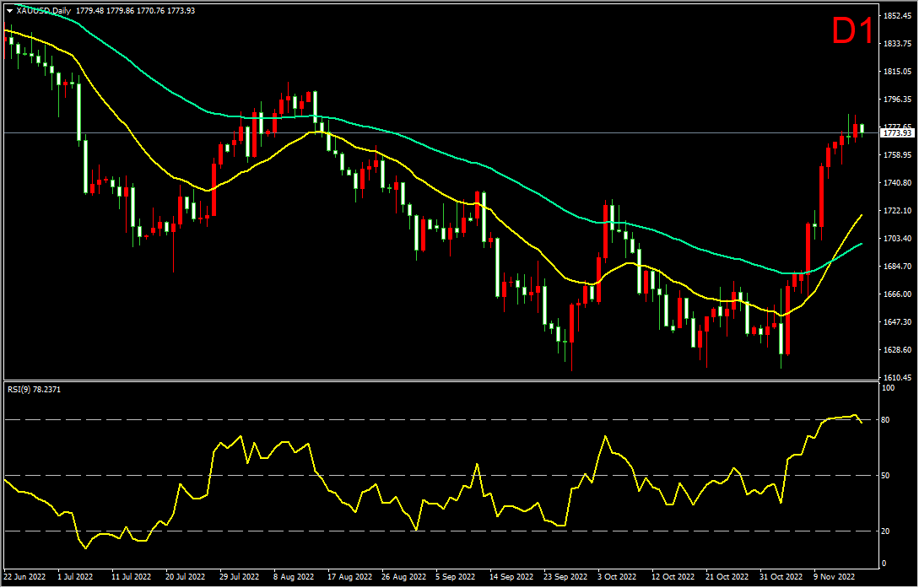Click the 1610.45 price axis label

point(897,378)
